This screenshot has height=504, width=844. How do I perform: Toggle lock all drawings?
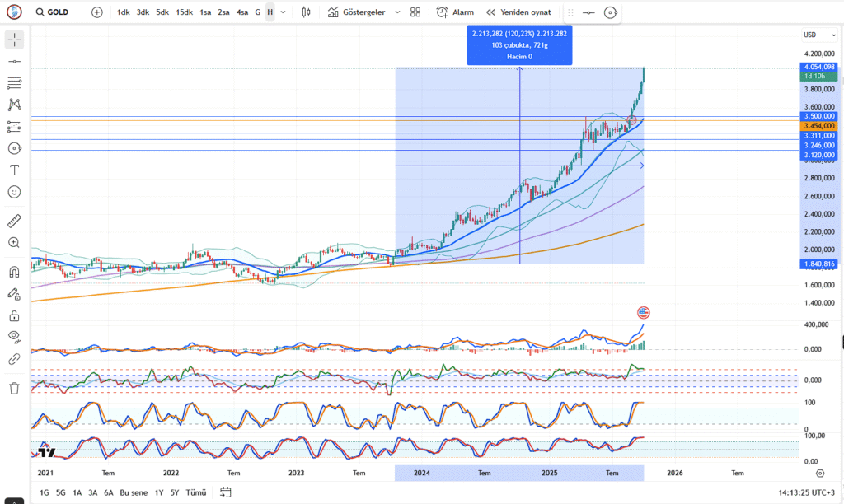click(x=15, y=315)
